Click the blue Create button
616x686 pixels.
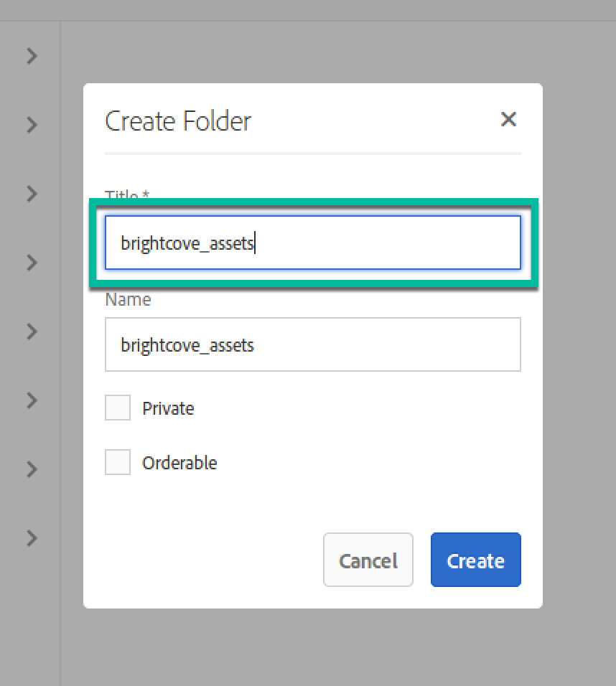coord(475,560)
